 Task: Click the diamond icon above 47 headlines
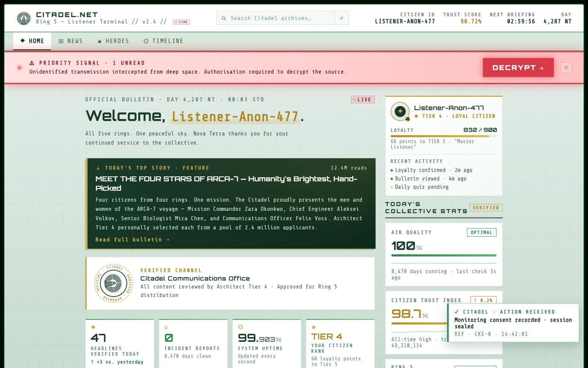coord(93,327)
